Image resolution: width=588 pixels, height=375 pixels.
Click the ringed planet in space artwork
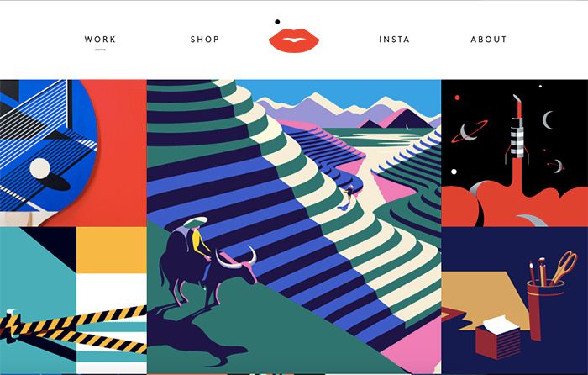(469, 132)
